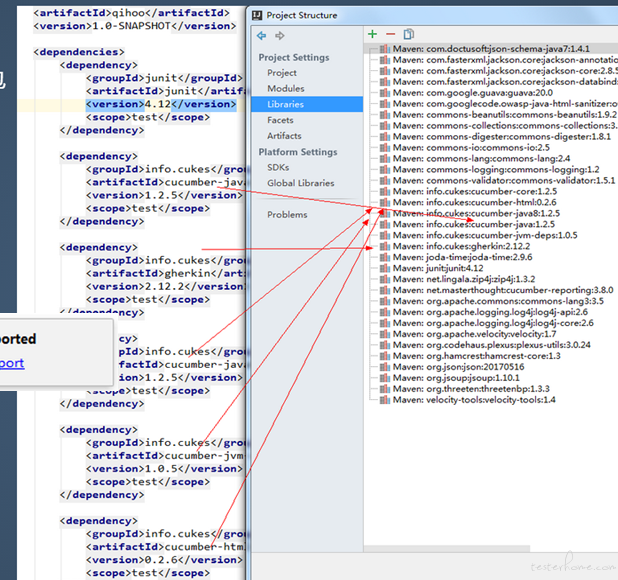618x580 pixels.
Task: Click library icon of commons-lang:2.4 entry
Action: [x=385, y=159]
